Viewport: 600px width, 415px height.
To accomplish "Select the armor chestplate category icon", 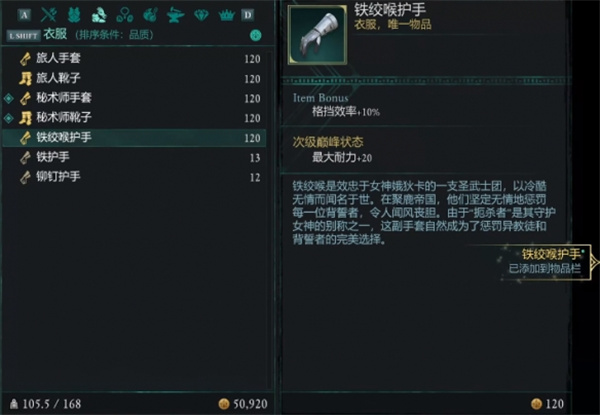I will coord(74,15).
